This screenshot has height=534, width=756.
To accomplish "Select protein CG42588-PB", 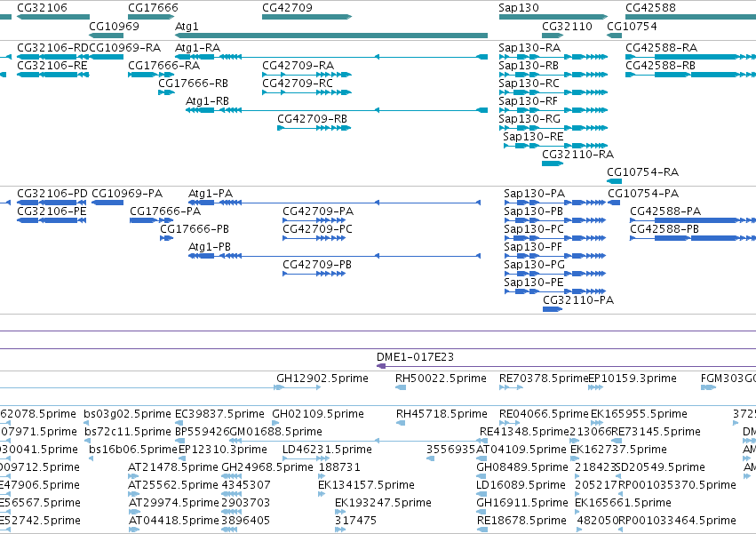I will tap(693, 238).
